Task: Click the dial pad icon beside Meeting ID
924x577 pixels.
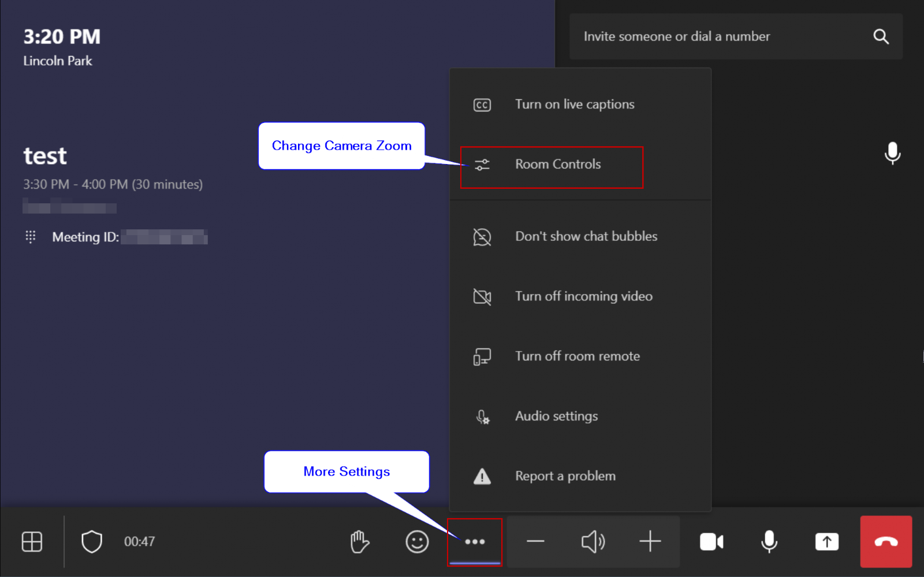Action: 31,237
